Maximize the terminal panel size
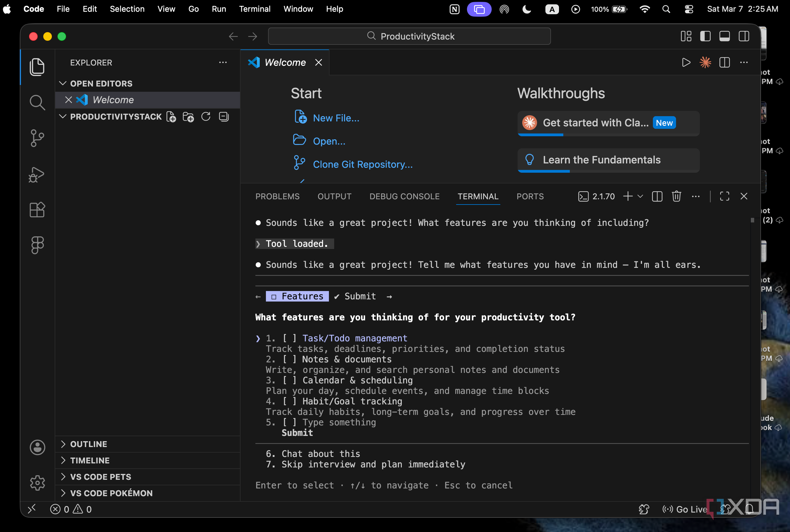The height and width of the screenshot is (532, 790). click(x=725, y=196)
